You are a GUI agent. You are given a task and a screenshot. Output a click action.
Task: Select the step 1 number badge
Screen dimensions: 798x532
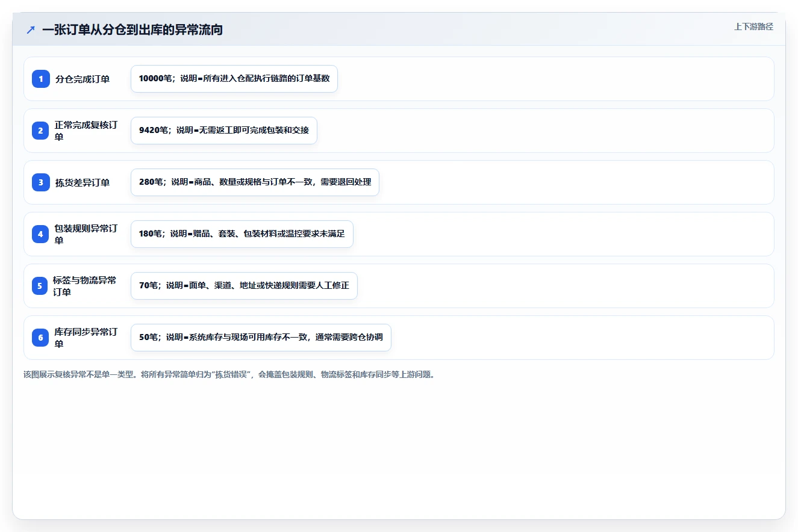[41, 79]
